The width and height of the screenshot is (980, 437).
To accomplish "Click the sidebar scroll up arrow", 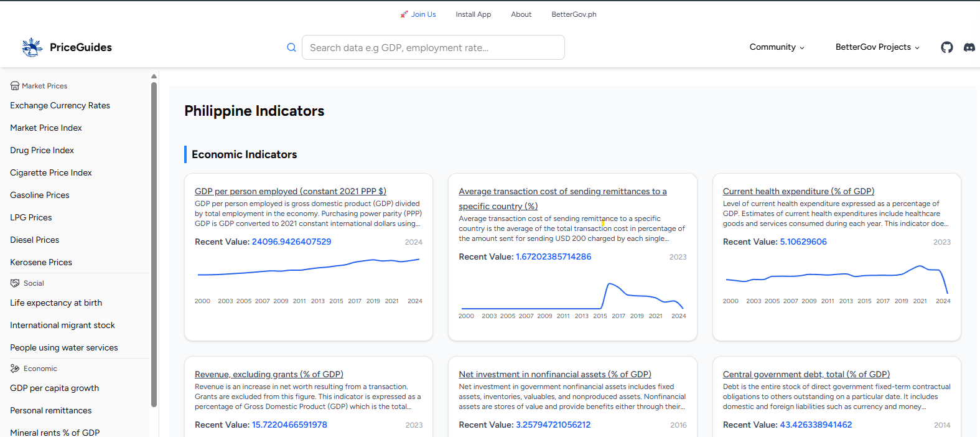I will tap(154, 77).
